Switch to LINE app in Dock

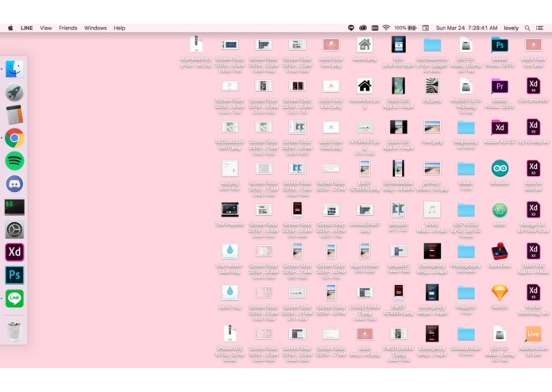[14, 298]
